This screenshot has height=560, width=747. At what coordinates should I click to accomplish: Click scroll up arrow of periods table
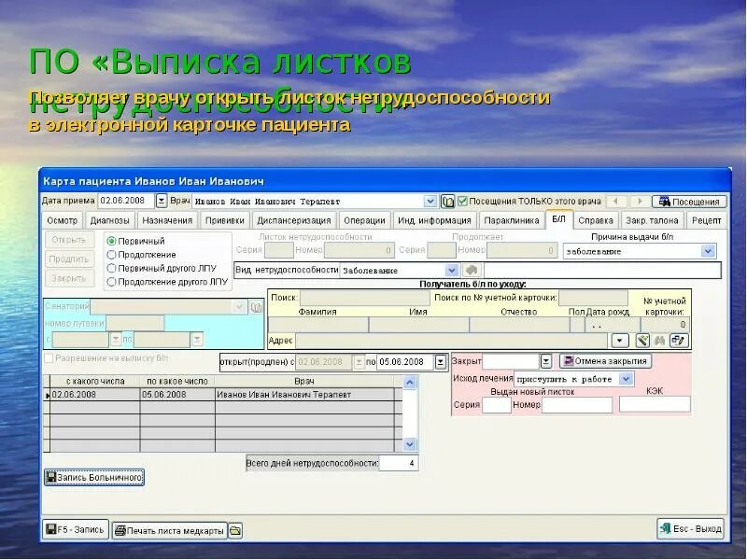[x=410, y=383]
